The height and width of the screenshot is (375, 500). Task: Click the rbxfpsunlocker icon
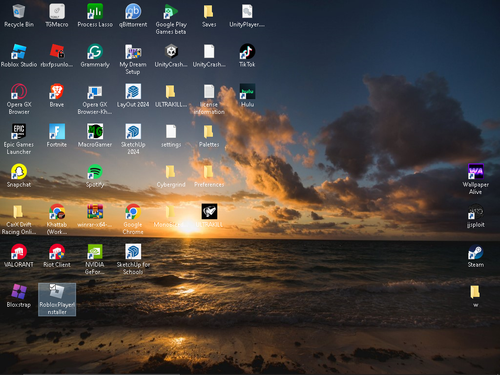tap(57, 52)
